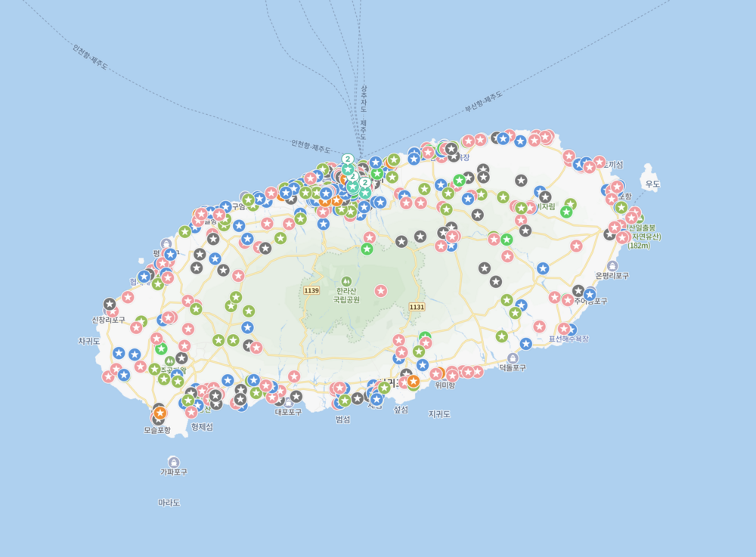Open the orange star marker beside 위미항
756x557 pixels.
point(413,382)
